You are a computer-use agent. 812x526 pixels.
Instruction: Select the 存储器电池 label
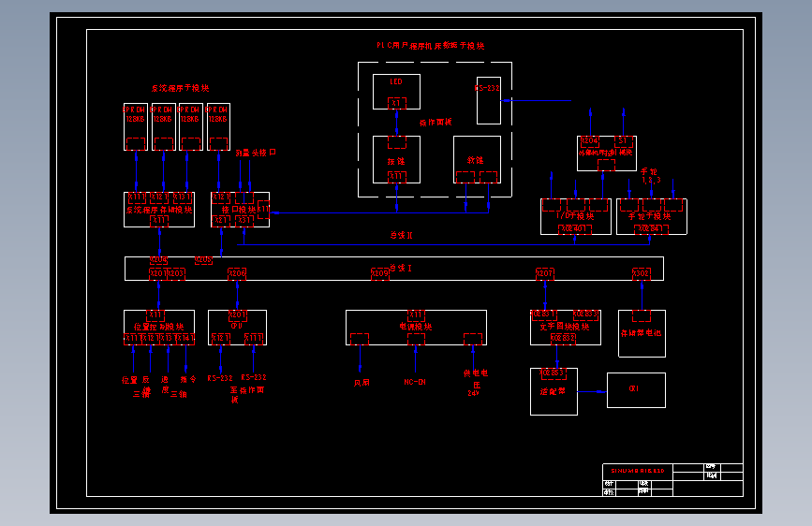pyautogui.click(x=642, y=333)
